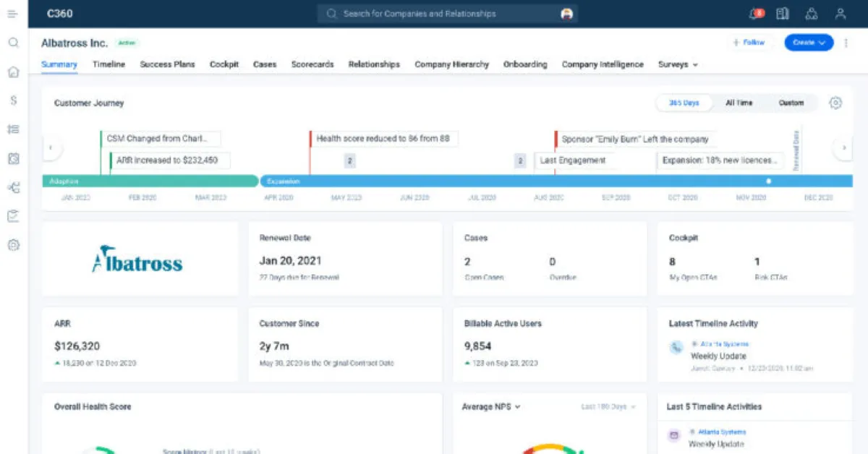868x454 pixels.
Task: Click the Open Cases count 2
Action: (x=467, y=262)
